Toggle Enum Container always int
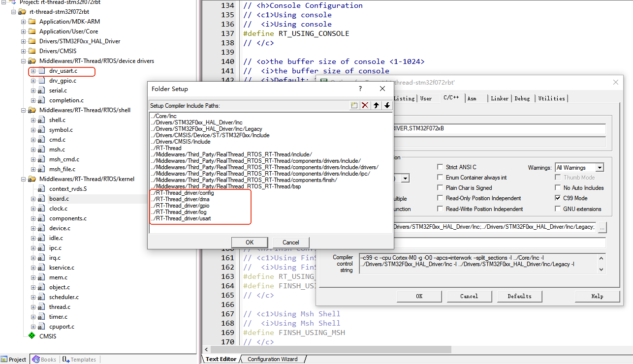The width and height of the screenshot is (633, 364). tap(440, 178)
